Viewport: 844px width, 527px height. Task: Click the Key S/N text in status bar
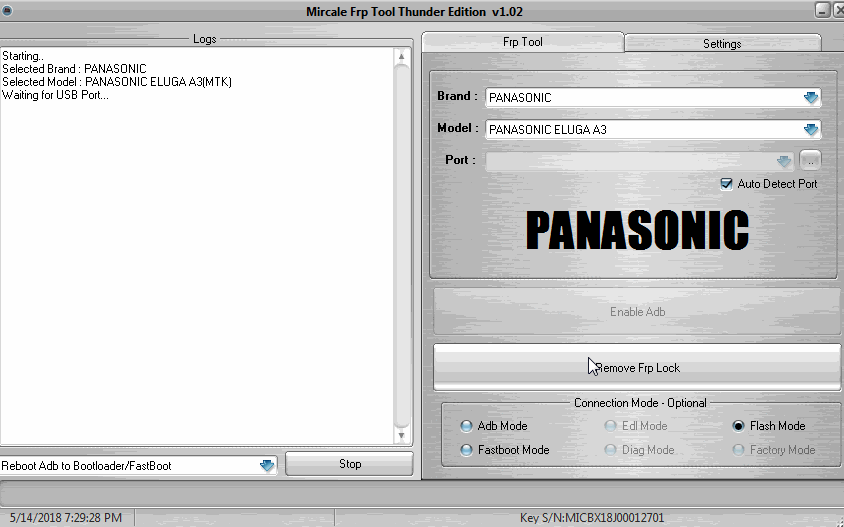(x=592, y=518)
